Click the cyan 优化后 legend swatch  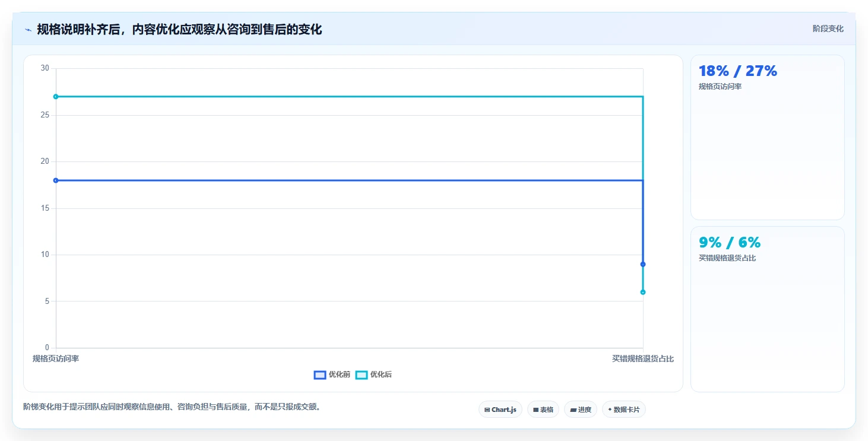pos(362,375)
